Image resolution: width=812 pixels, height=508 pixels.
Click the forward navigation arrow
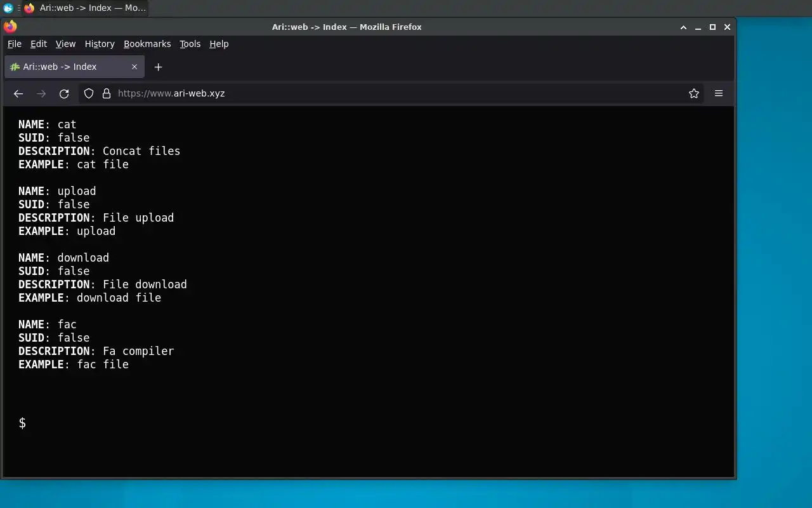41,93
